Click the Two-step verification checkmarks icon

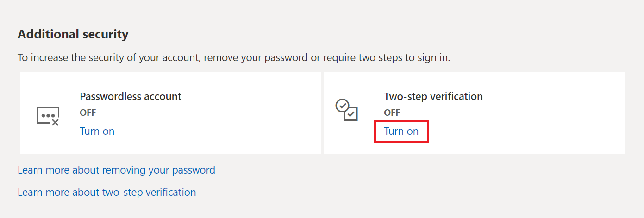[x=346, y=110]
